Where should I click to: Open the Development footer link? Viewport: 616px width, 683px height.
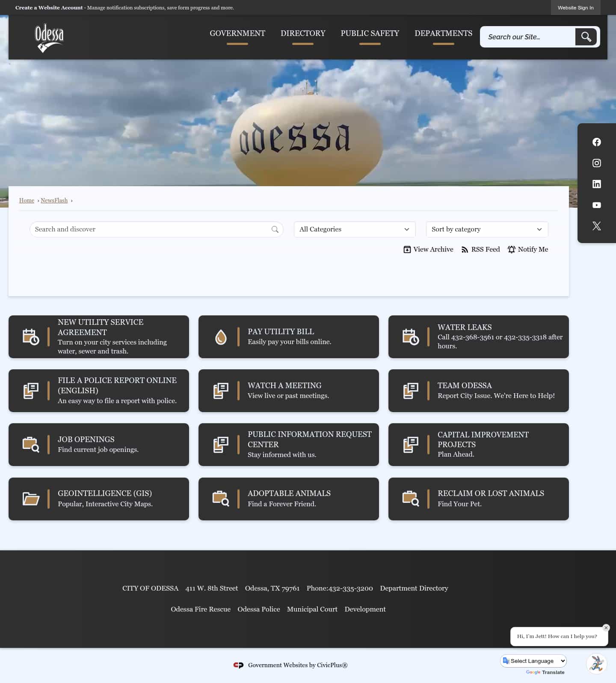pos(365,609)
